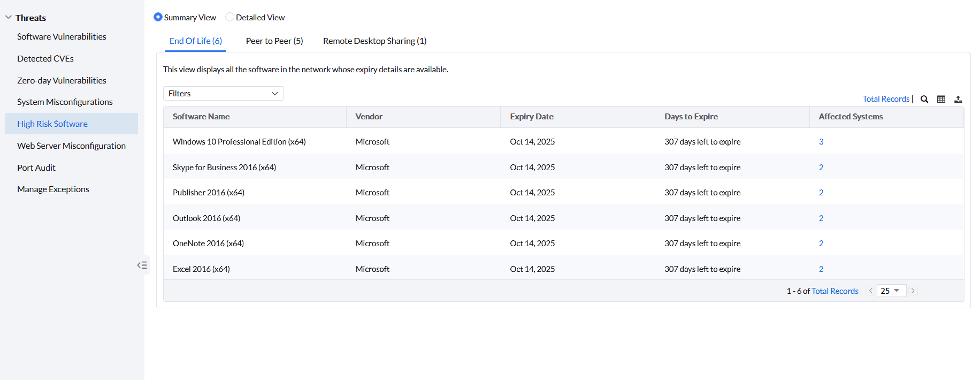Collapse the sidebar using the collapse icon
Screen dimensions: 980x380
142,265
